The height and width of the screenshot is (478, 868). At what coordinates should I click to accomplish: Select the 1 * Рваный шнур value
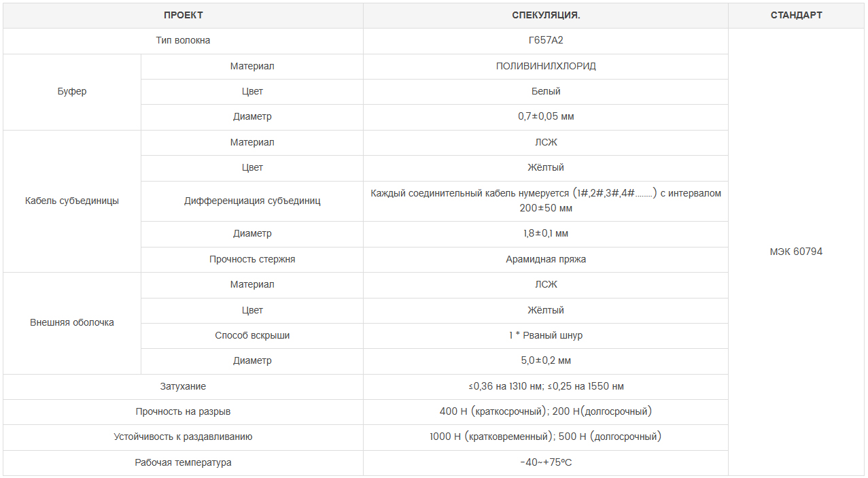click(546, 335)
